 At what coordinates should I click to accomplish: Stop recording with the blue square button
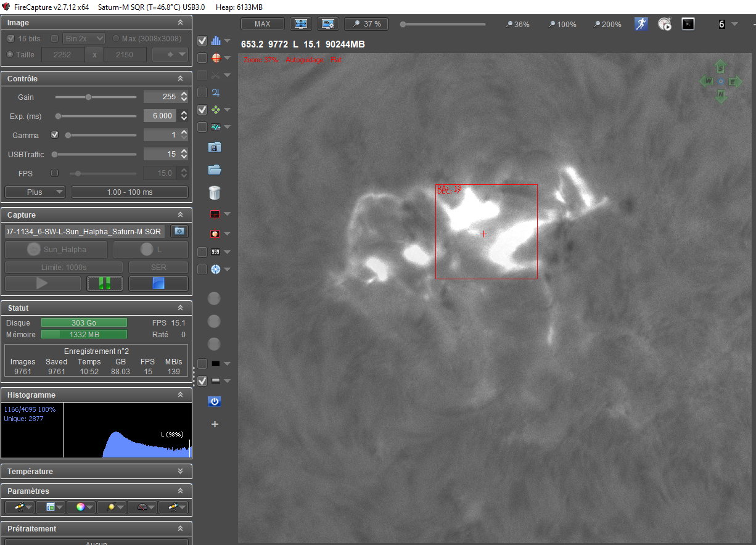158,283
